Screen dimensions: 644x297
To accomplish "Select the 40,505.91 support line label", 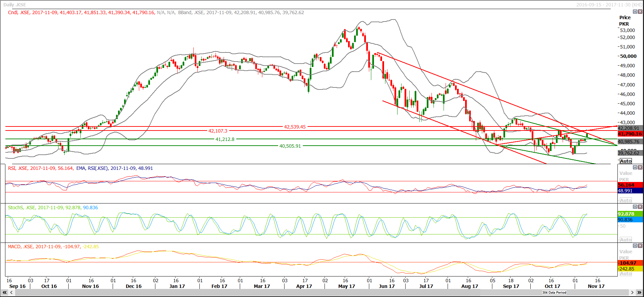I will pos(290,146).
